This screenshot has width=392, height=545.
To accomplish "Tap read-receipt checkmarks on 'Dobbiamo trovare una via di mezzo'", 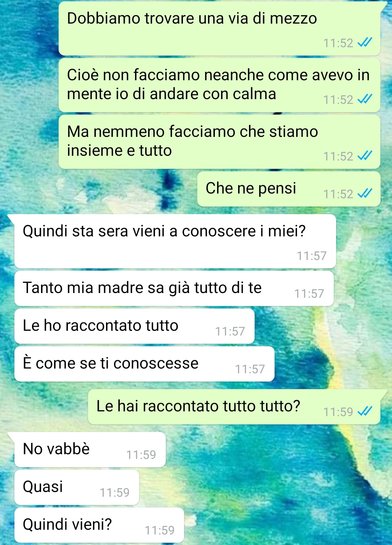I will pos(365,43).
